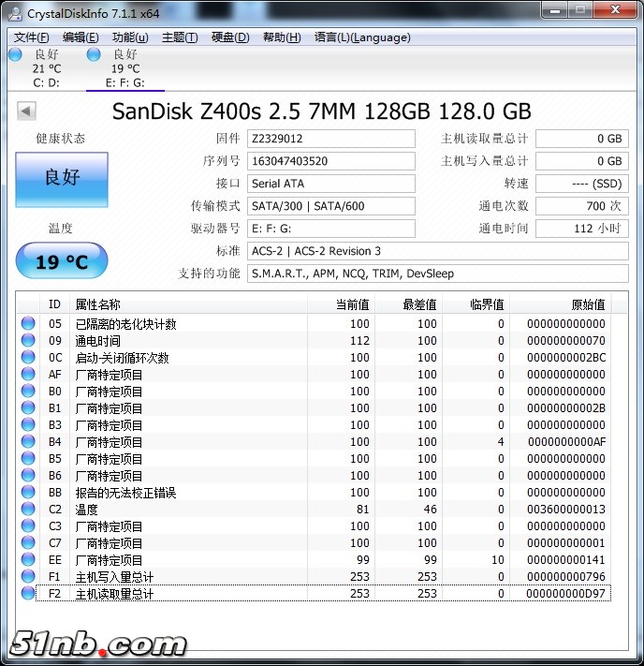Screen dimensions: 644x666
Task: Click status orb for attribute 05 row
Action: 28,324
